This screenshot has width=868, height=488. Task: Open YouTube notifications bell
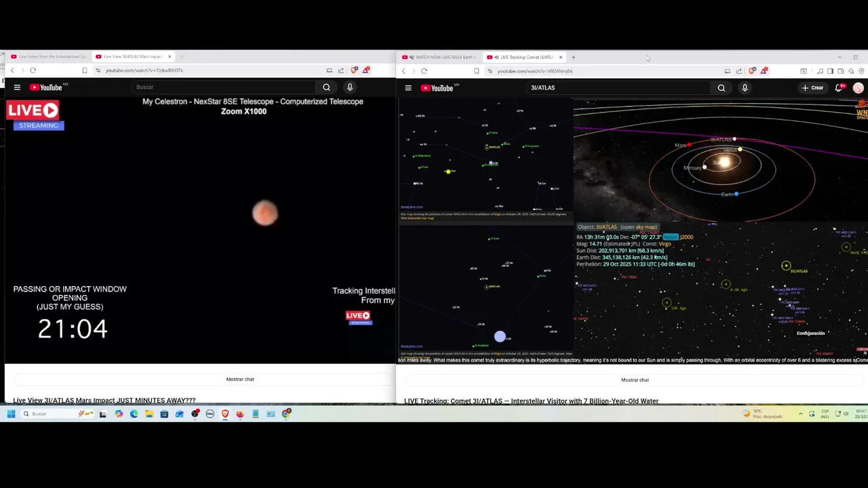point(840,87)
